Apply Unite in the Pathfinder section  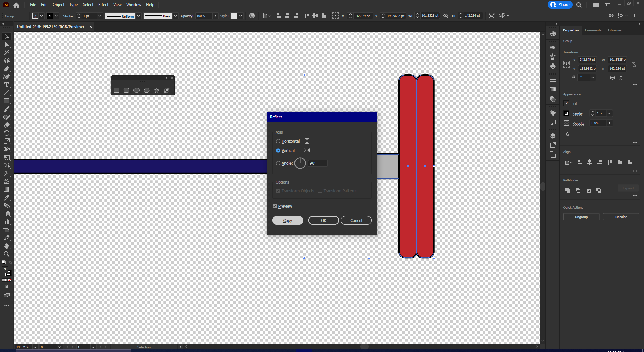567,190
